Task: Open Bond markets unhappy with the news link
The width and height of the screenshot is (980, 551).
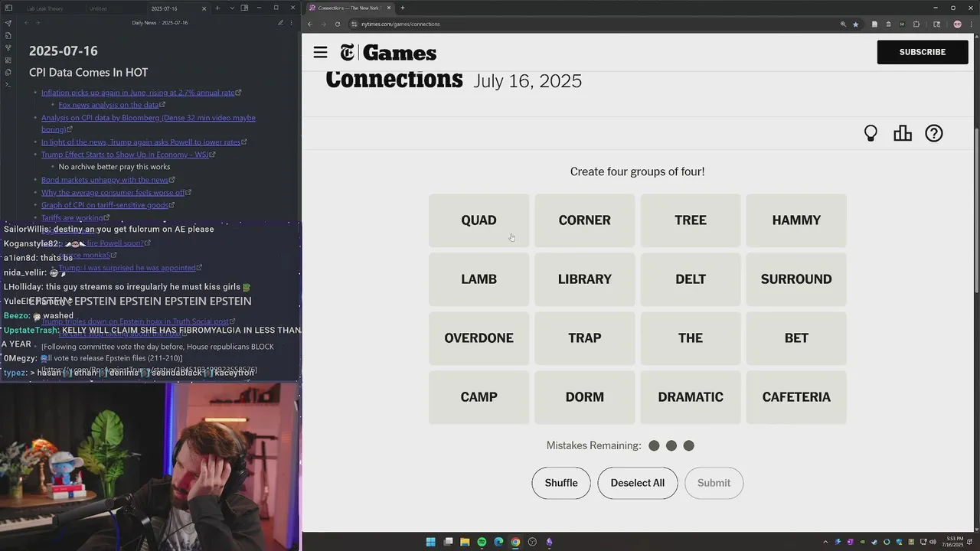Action: pos(105,180)
